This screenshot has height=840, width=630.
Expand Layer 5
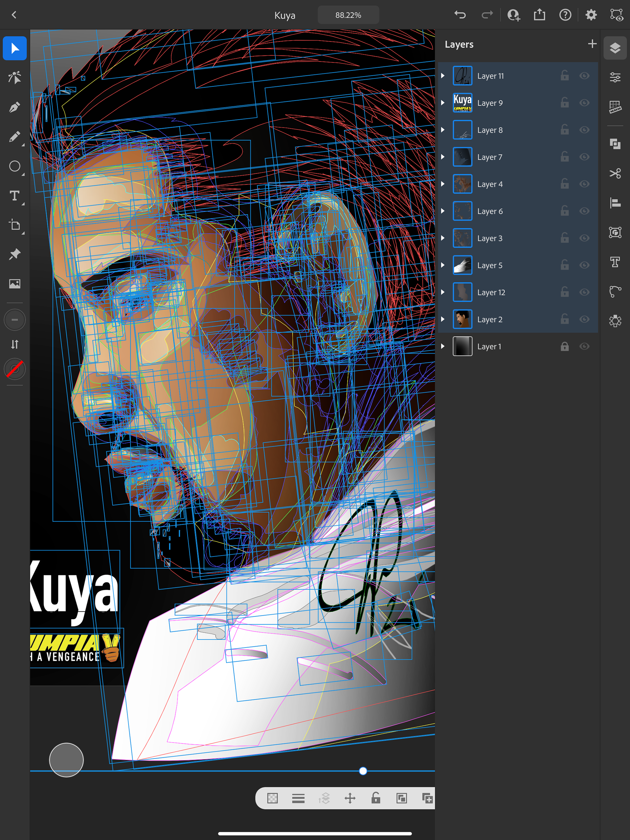click(x=443, y=265)
